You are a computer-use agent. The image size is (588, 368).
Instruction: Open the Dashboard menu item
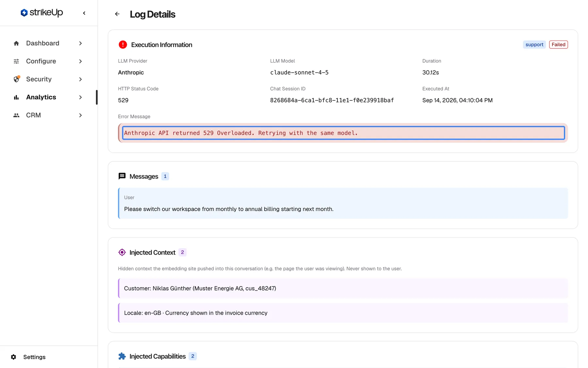[48, 43]
